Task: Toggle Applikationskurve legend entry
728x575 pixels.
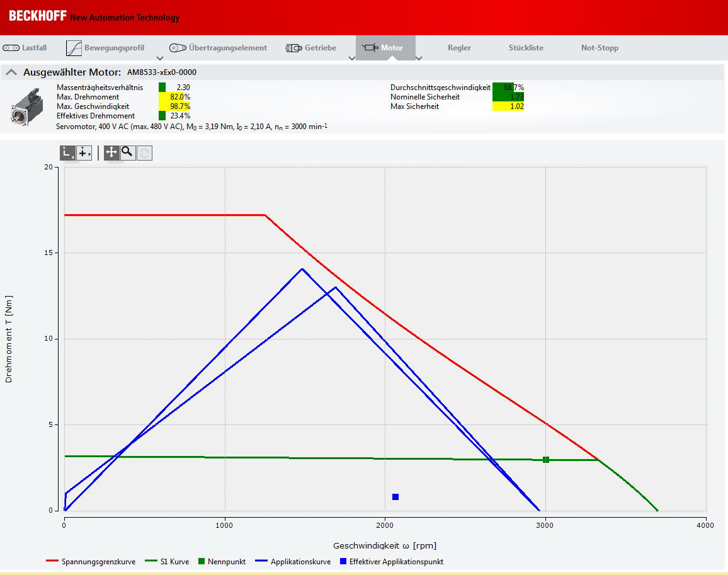Action: tap(293, 562)
